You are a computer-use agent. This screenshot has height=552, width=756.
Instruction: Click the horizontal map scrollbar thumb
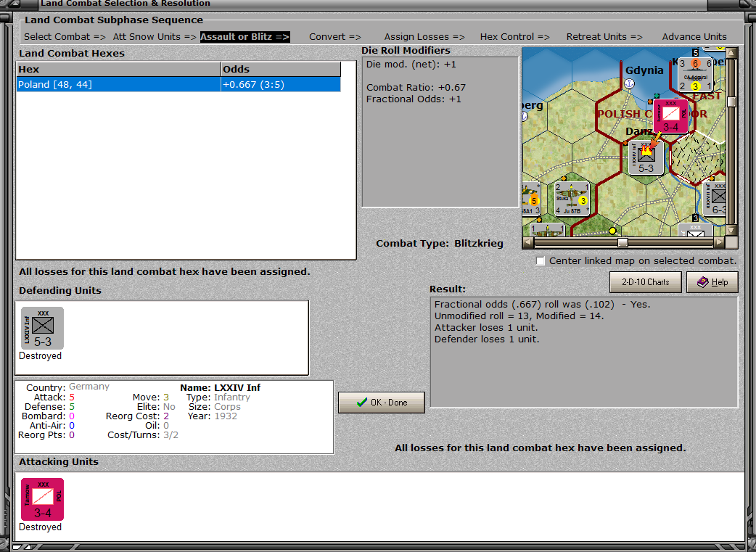click(x=623, y=242)
